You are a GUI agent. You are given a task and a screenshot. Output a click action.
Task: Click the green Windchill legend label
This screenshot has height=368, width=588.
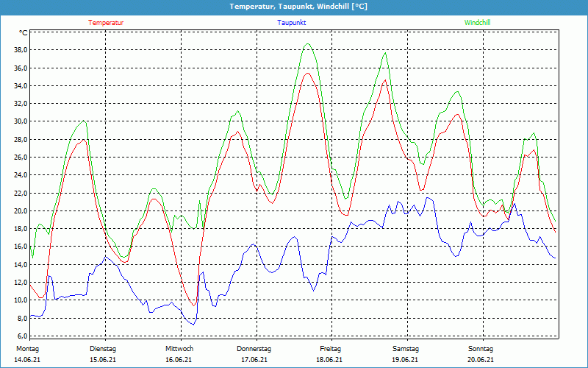(477, 23)
